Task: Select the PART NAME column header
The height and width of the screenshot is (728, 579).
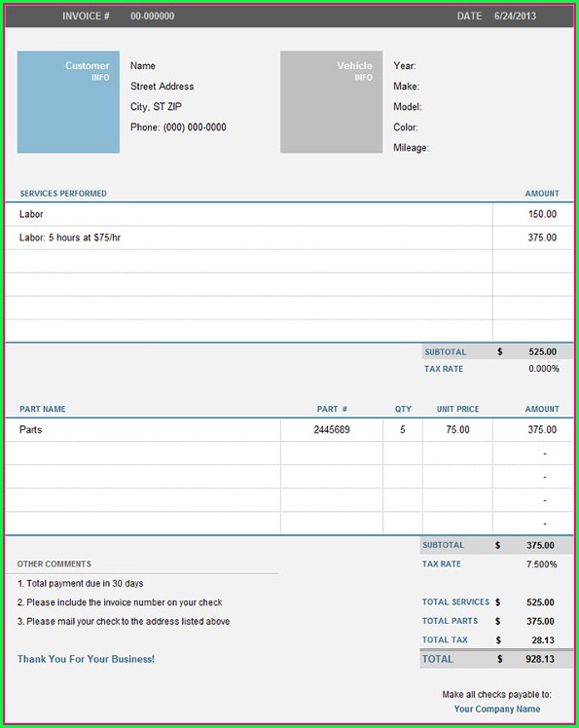Action: coord(42,409)
